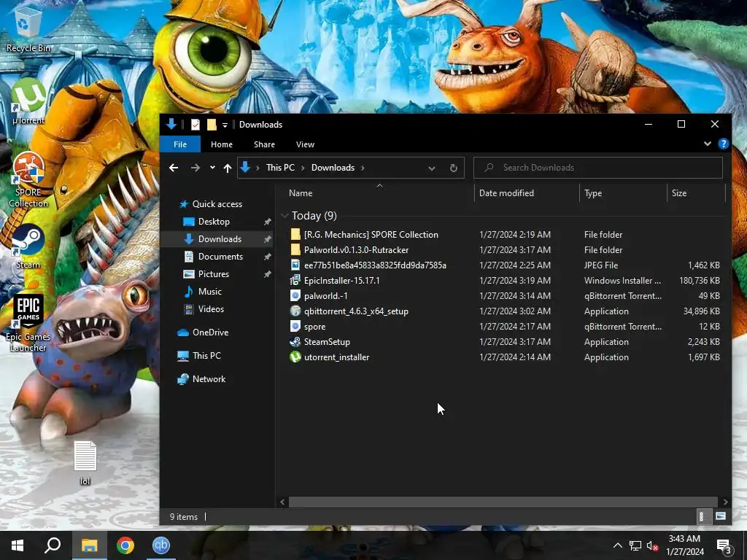The width and height of the screenshot is (747, 560).
Task: Click the Properties icon in title bar
Action: point(196,124)
